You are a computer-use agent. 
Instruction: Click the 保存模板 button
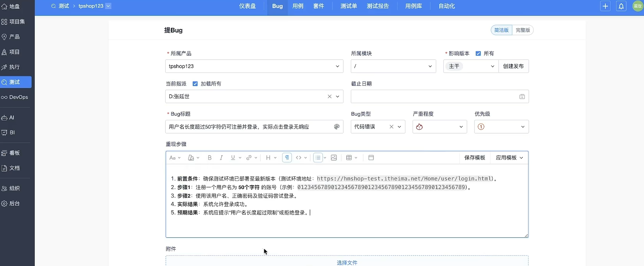[475, 158]
